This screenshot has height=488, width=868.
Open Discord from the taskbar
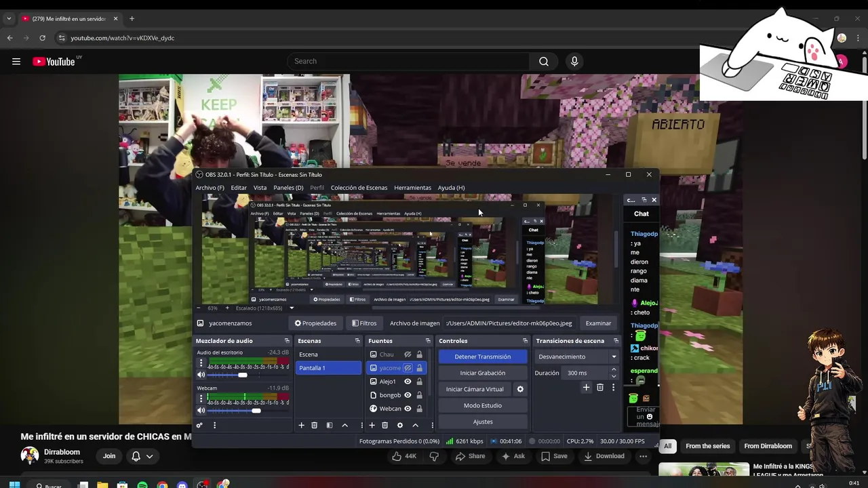click(182, 485)
